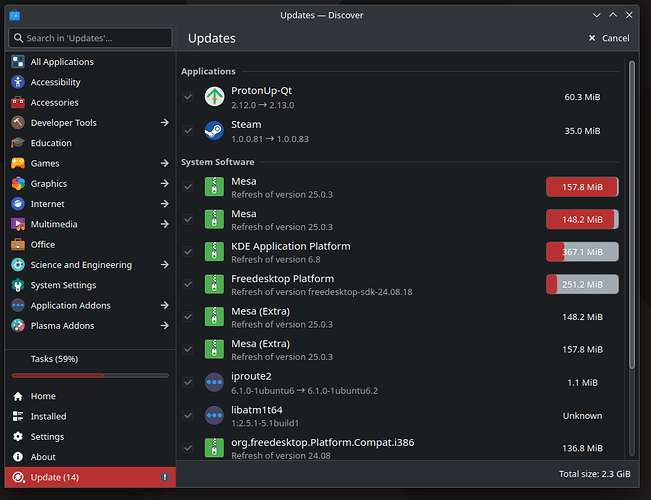The width and height of the screenshot is (651, 500).
Task: Click the Steam app icon
Action: [215, 130]
